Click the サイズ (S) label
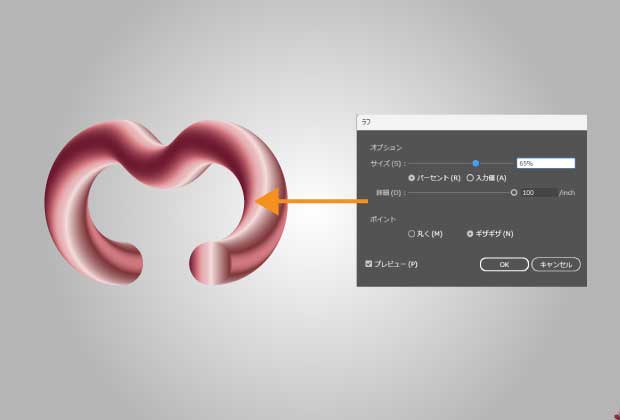The width and height of the screenshot is (620, 420). tap(386, 163)
